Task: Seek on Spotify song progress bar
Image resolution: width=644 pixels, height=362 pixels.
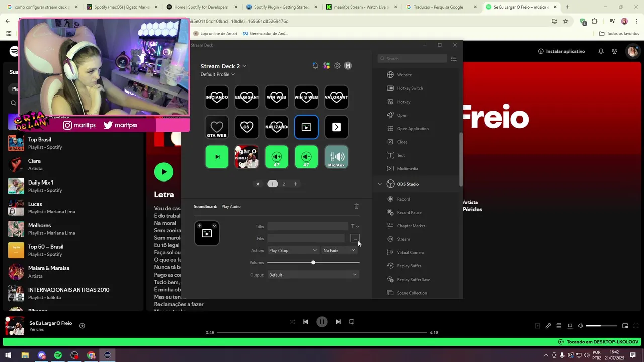Action: coord(322,333)
